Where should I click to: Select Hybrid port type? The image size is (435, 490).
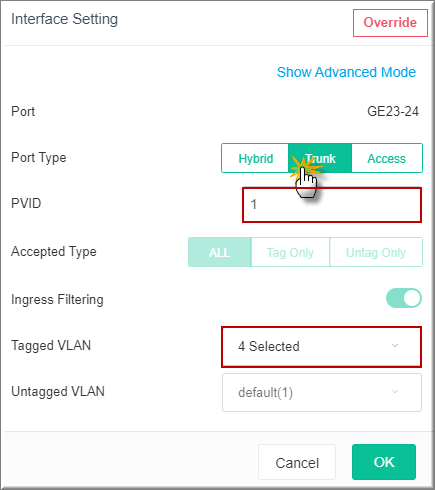[x=255, y=158]
